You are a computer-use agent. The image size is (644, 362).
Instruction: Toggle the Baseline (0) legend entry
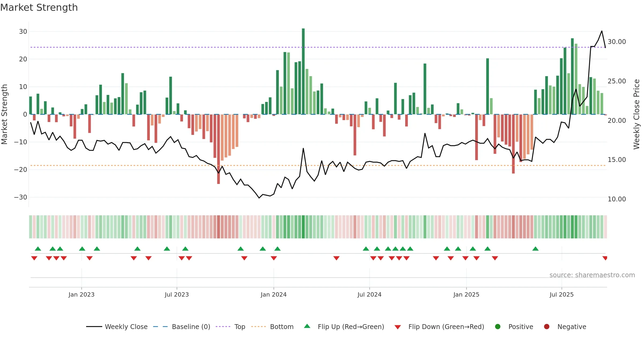point(182,327)
